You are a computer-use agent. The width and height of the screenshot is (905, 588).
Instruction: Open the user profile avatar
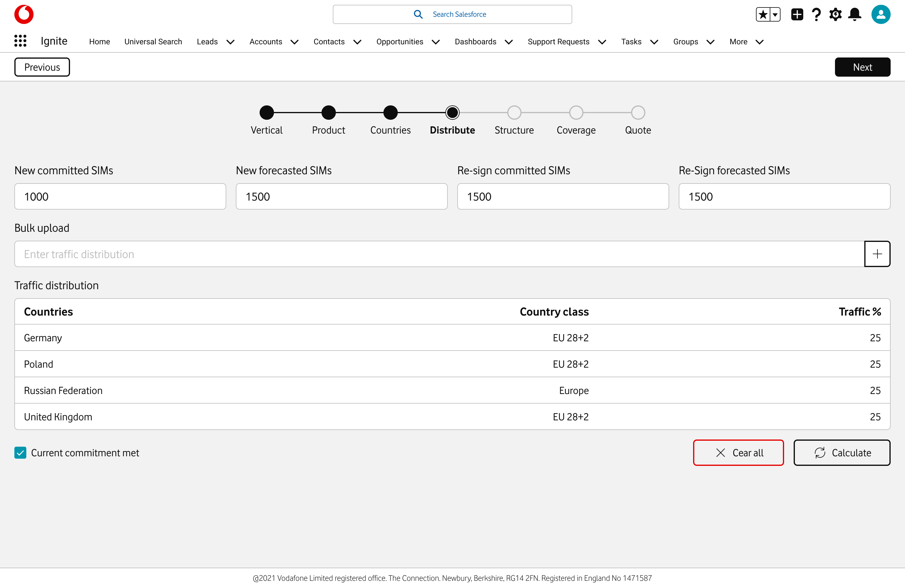881,14
